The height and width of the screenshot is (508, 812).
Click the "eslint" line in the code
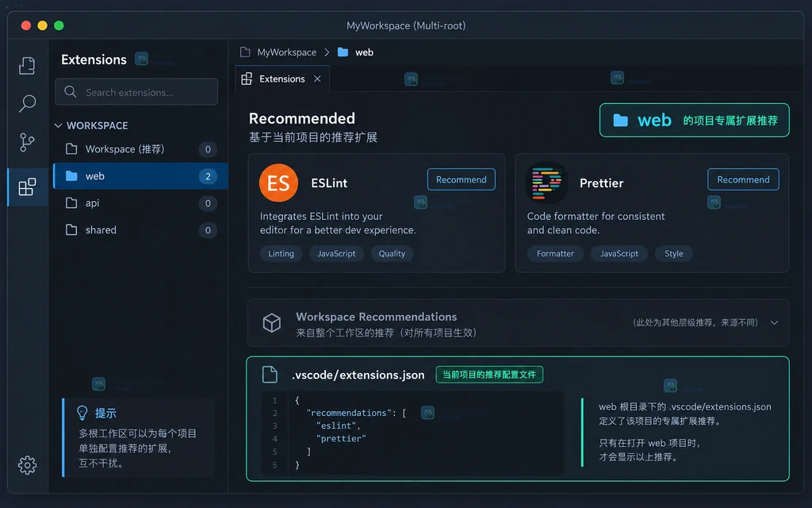(x=338, y=425)
